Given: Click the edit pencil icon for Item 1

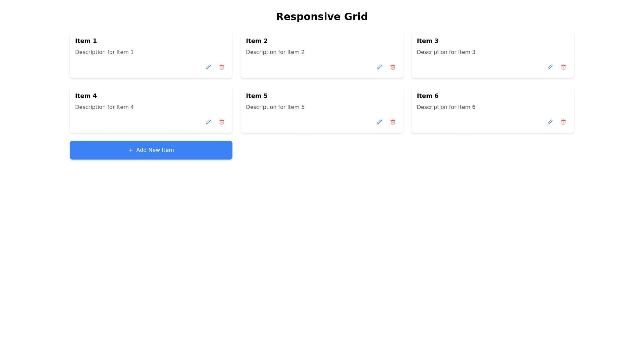Looking at the screenshot, I should [x=208, y=67].
